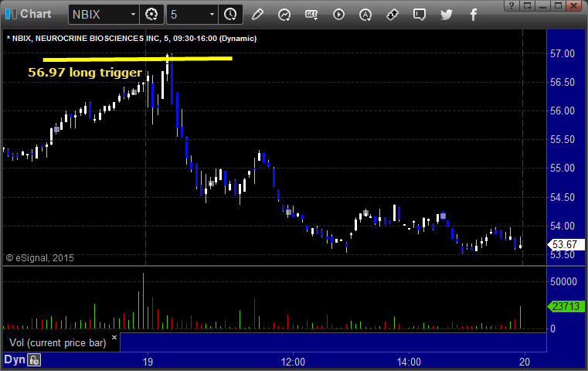
Task: Click the 56.50 price axis label
Action: (x=563, y=82)
